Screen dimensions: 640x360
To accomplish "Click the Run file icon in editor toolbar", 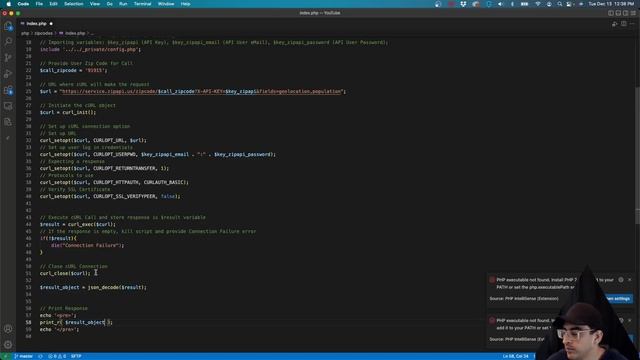I will (x=615, y=24).
